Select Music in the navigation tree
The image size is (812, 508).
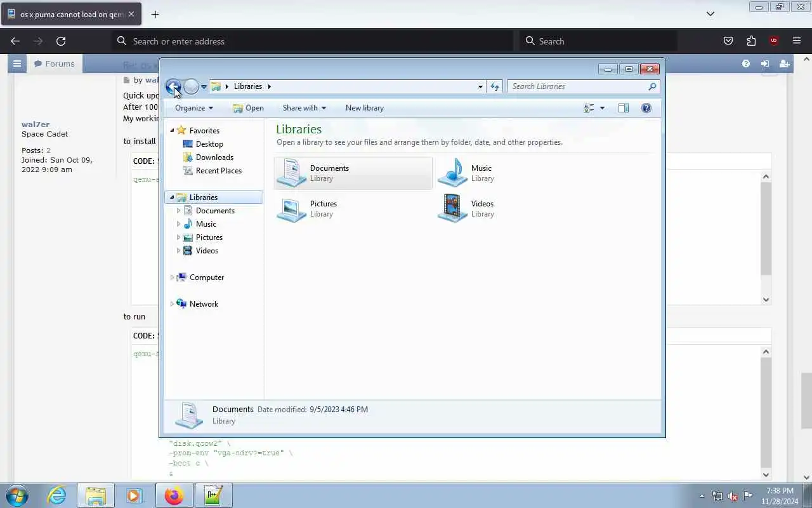coord(206,224)
